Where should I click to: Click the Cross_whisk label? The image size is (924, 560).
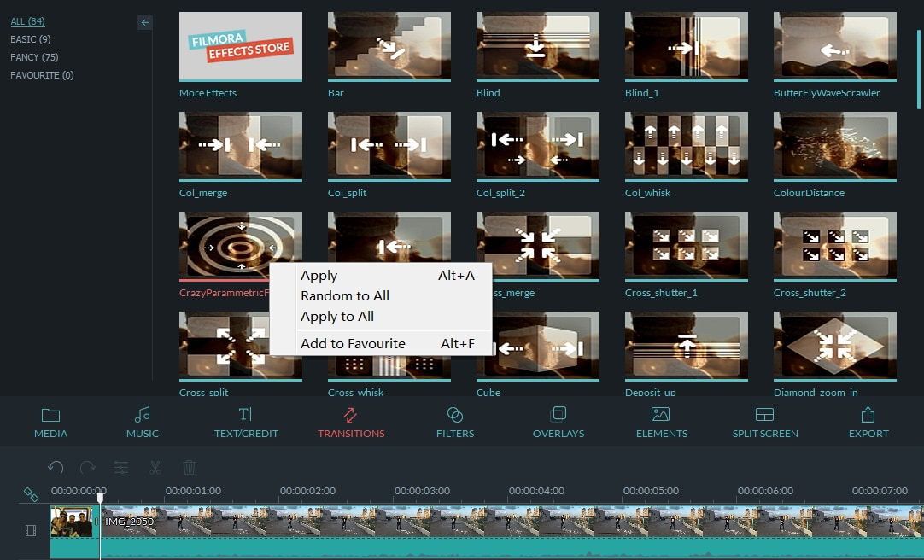[x=355, y=392]
